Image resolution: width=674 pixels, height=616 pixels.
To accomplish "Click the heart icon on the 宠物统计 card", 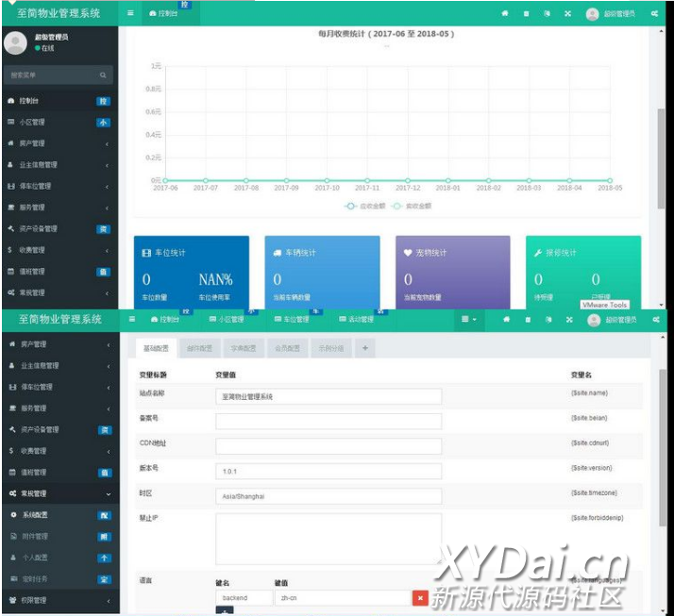I will pyautogui.click(x=408, y=253).
